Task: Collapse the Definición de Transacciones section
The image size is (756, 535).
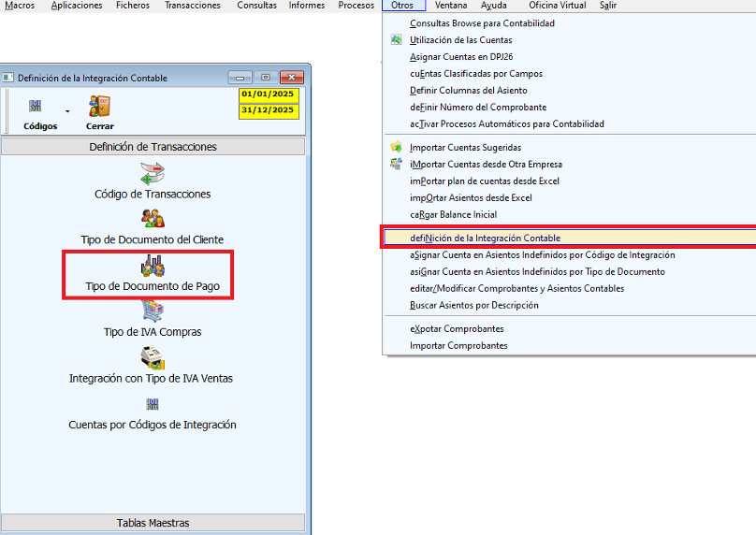Action: click(153, 147)
